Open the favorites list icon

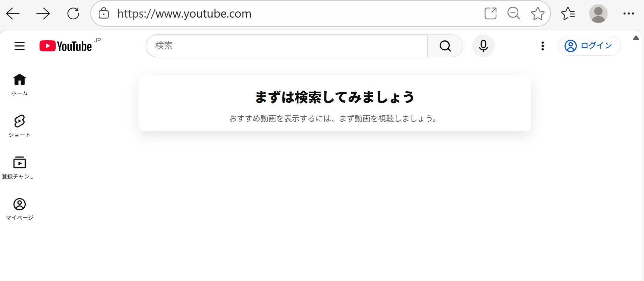[x=568, y=14]
